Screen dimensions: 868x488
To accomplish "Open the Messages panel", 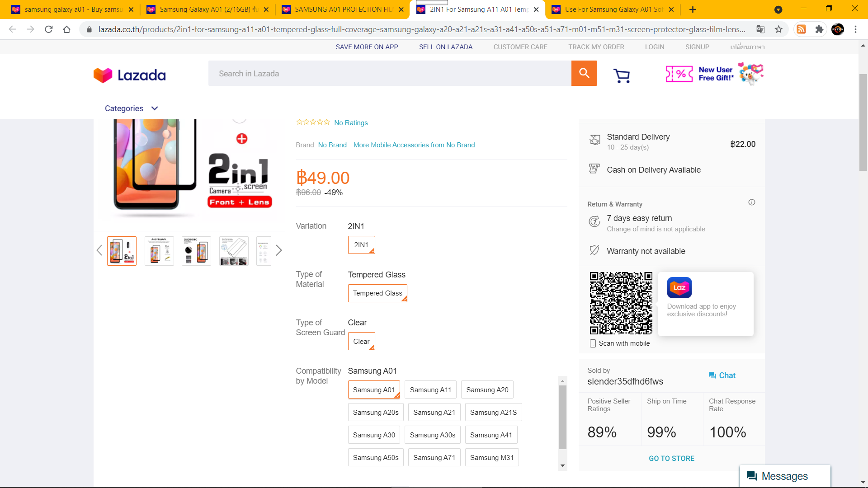I will point(785,476).
